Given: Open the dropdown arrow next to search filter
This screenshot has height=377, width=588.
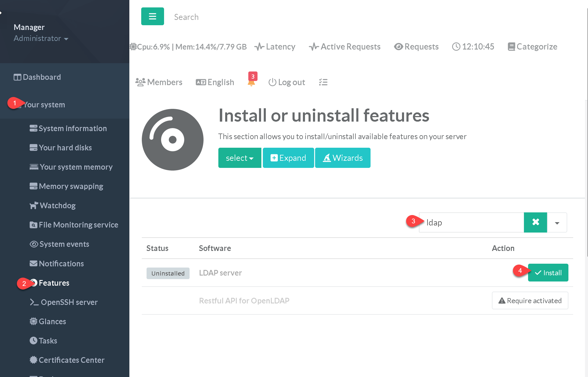Looking at the screenshot, I should point(557,223).
